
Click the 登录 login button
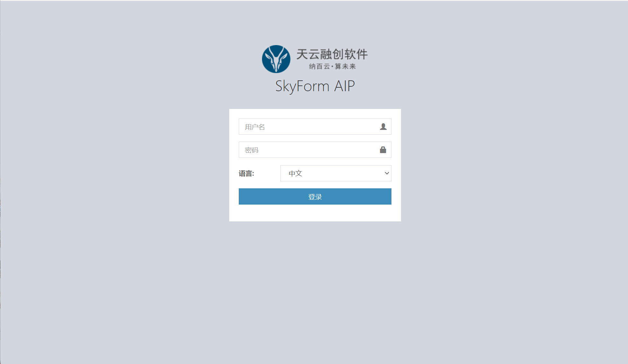315,196
